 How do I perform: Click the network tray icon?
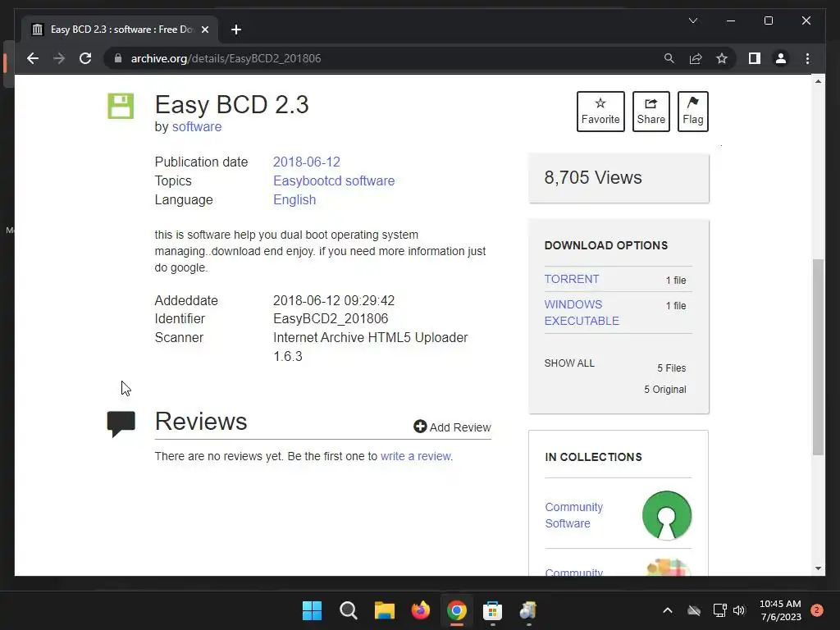(719, 610)
